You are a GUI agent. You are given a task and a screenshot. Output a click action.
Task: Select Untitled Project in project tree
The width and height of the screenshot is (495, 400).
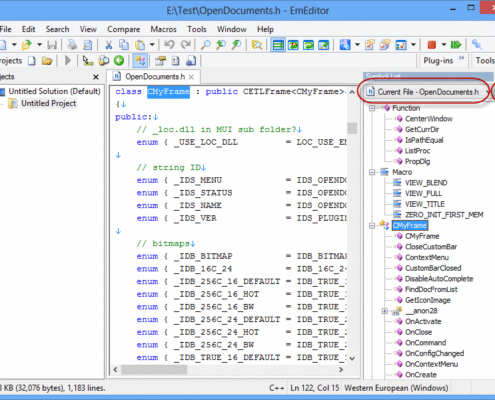(x=49, y=104)
